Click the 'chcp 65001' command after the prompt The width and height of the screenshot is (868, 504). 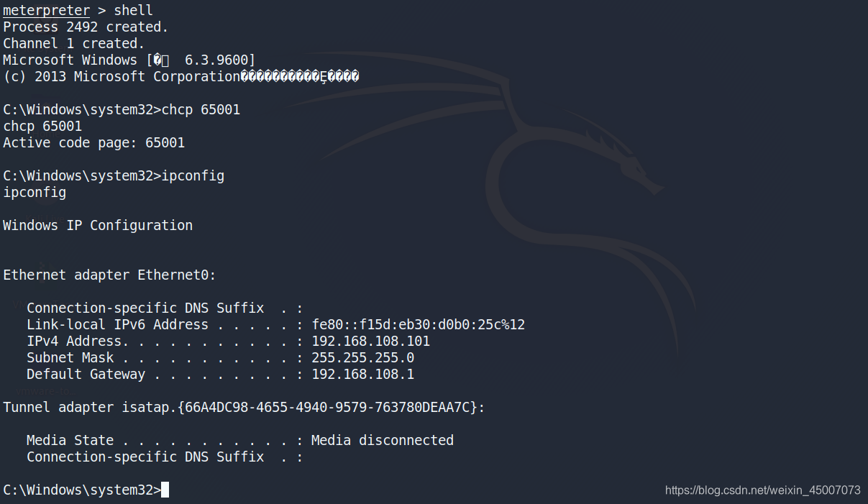[x=201, y=110]
